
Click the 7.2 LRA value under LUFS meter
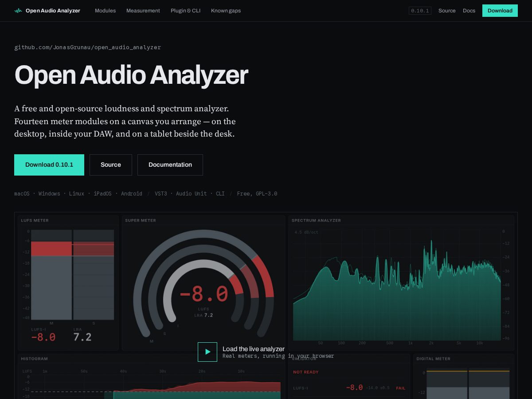82,337
